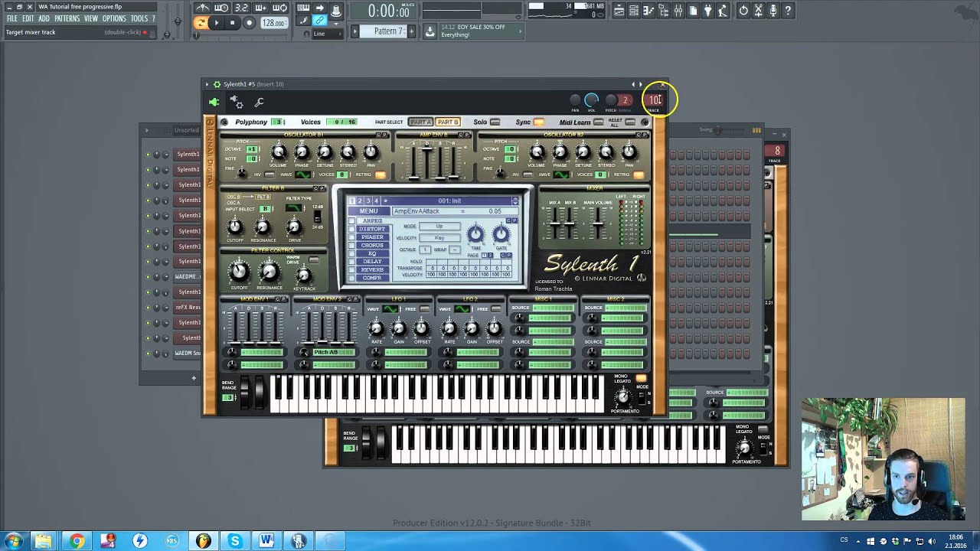Image resolution: width=980 pixels, height=551 pixels.
Task: Enable the REVERB effect checkbox
Action: [x=352, y=269]
